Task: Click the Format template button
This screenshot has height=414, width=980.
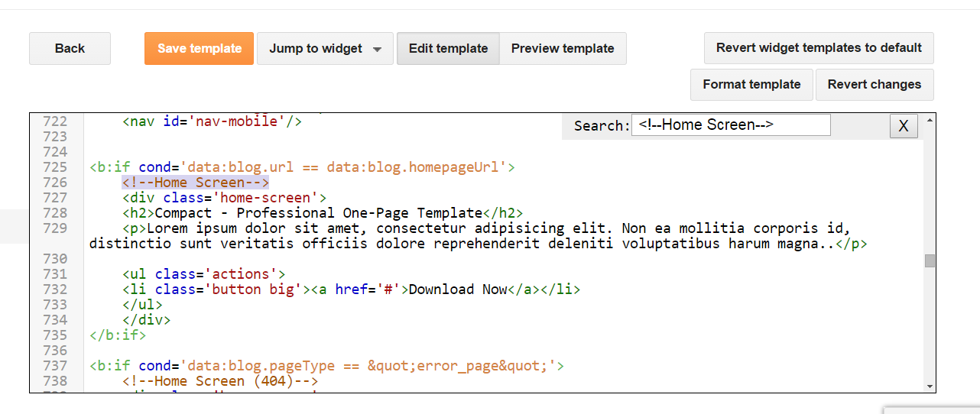Action: (x=751, y=84)
